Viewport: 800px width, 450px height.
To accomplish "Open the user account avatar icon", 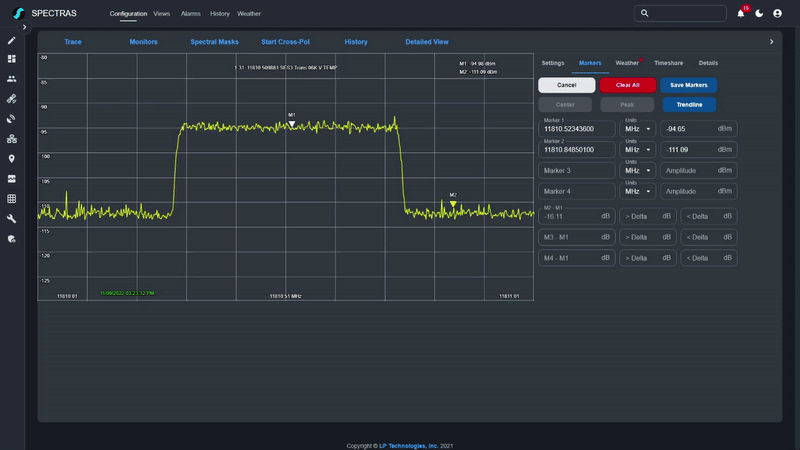I will point(777,13).
